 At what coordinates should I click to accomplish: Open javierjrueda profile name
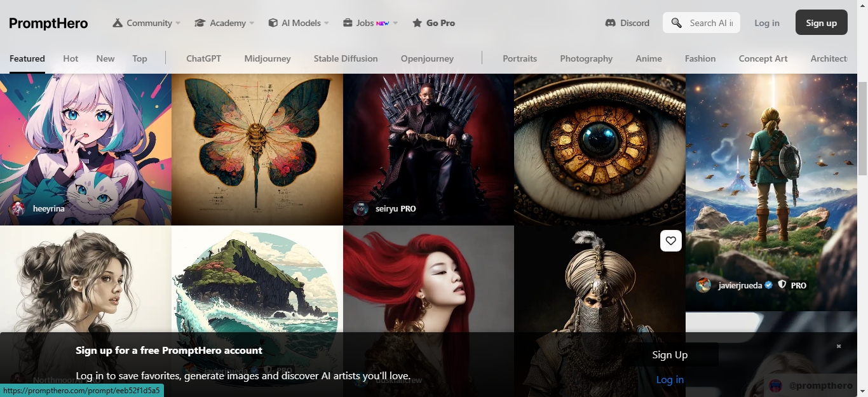coord(740,285)
